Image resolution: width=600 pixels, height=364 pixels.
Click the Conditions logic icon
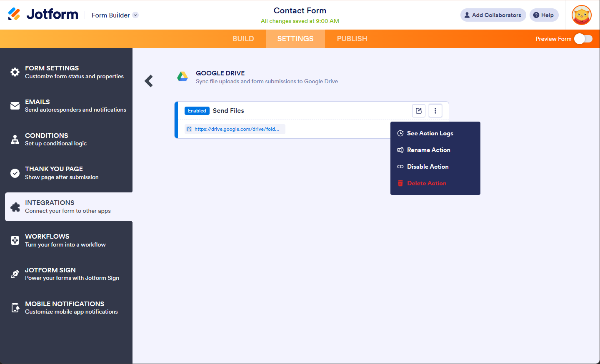pyautogui.click(x=15, y=140)
